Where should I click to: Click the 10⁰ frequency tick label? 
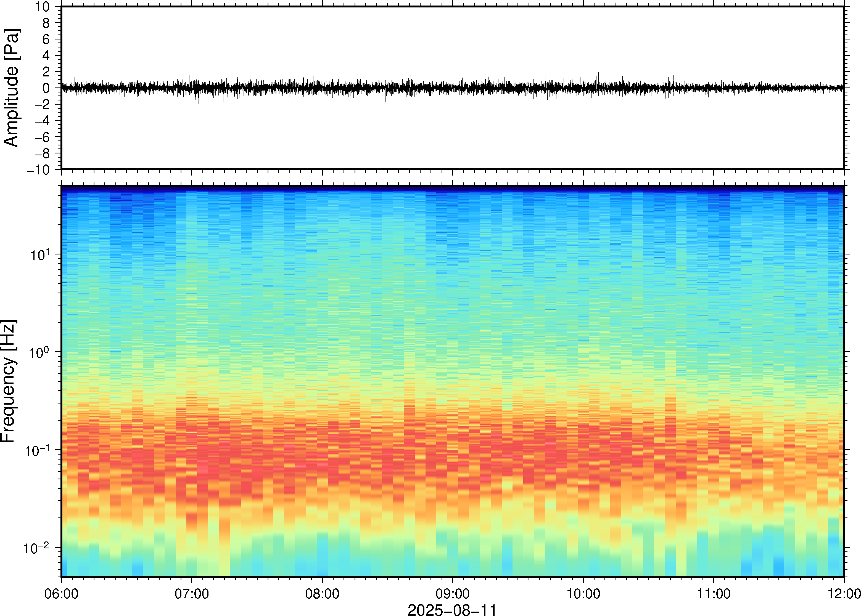pyautogui.click(x=40, y=352)
